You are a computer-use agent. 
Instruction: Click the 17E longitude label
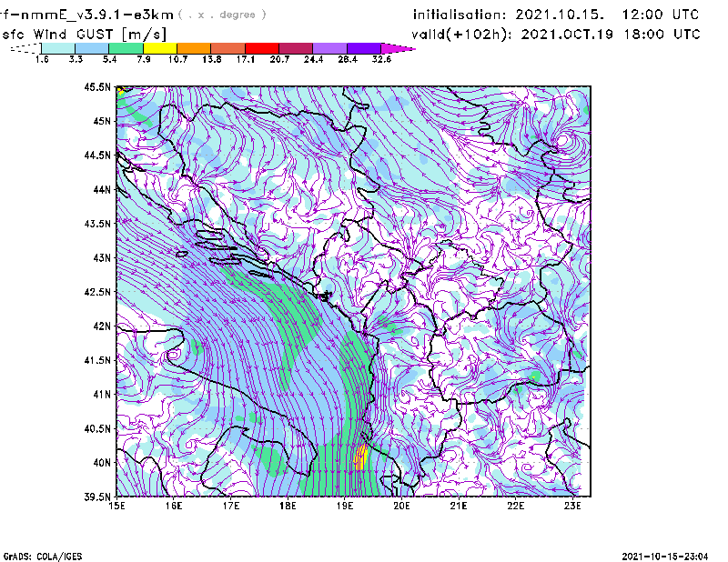point(231,506)
